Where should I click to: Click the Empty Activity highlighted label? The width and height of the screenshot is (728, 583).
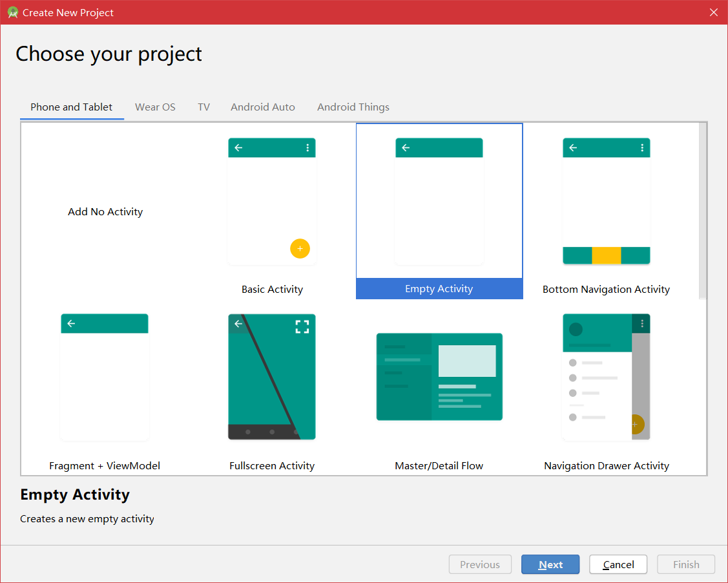point(439,288)
